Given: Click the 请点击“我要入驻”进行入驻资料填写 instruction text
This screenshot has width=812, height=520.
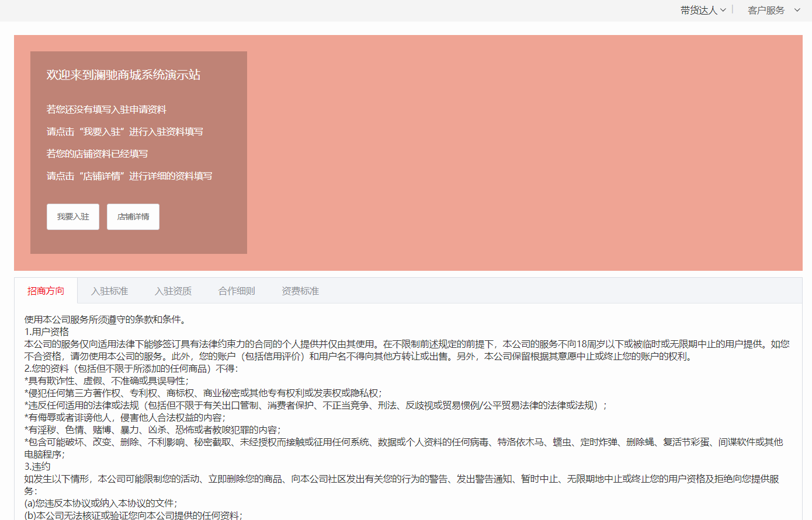Looking at the screenshot, I should click(x=125, y=132).
